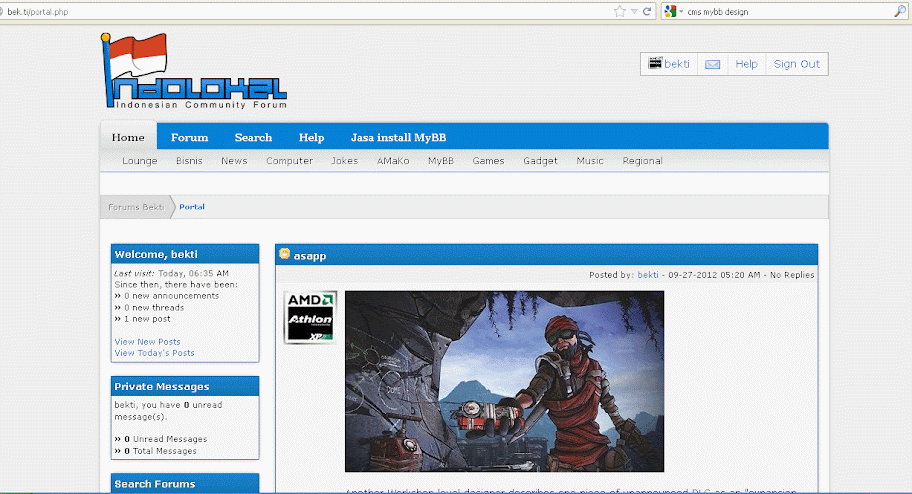Click the AMD Athlon XP avatar image
Screen dimensions: 912x494
coord(310,317)
